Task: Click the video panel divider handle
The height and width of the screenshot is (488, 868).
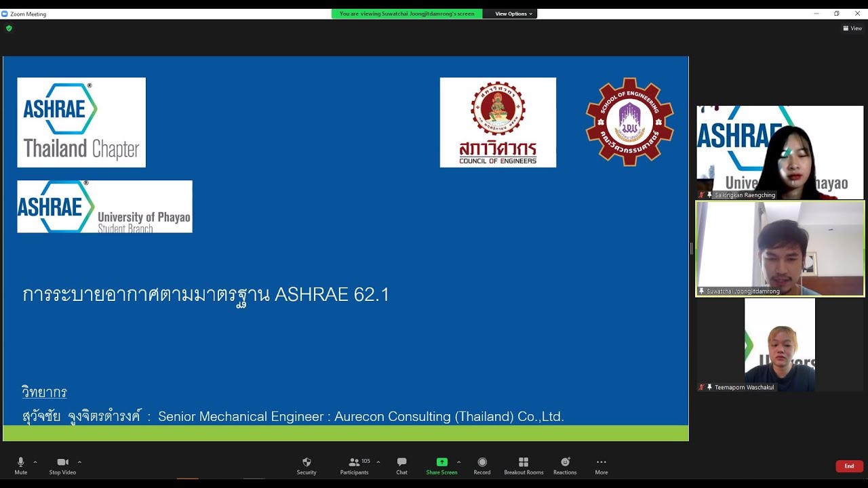Action: pos(692,249)
